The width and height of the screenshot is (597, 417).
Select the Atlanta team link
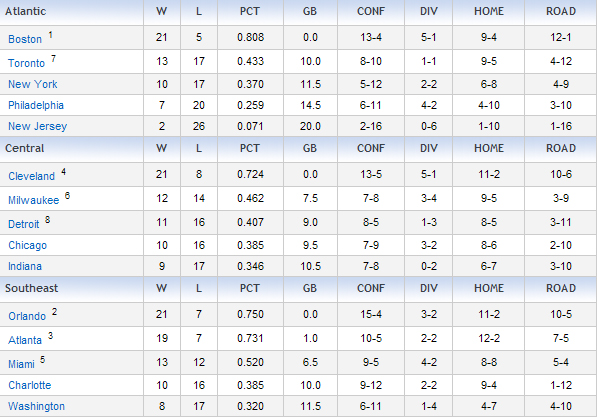25,340
